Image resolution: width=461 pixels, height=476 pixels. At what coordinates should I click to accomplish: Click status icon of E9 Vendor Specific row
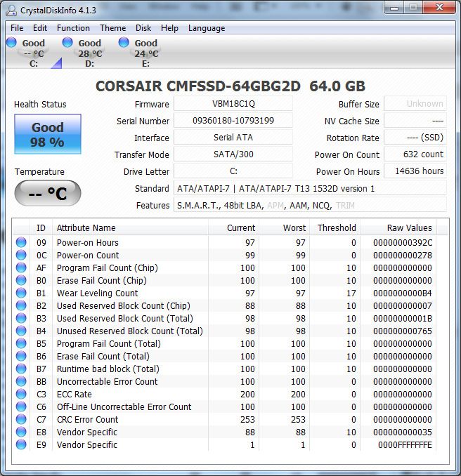[21, 444]
